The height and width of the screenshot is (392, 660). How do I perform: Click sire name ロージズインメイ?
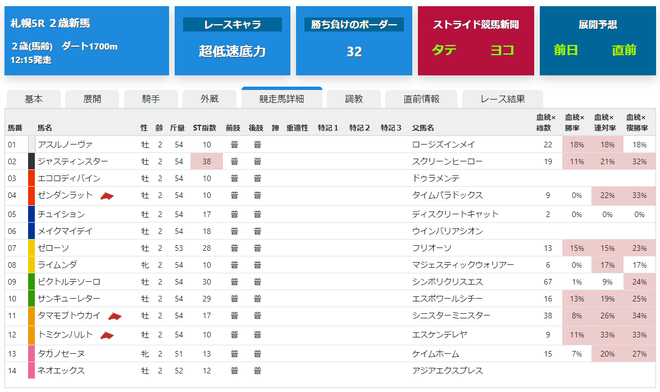[444, 145]
